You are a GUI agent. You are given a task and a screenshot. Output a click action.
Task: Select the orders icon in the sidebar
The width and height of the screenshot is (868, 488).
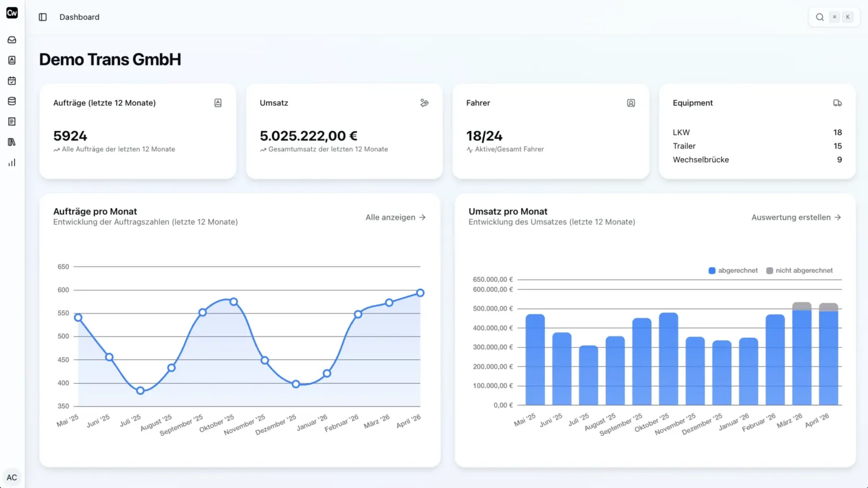click(x=11, y=60)
